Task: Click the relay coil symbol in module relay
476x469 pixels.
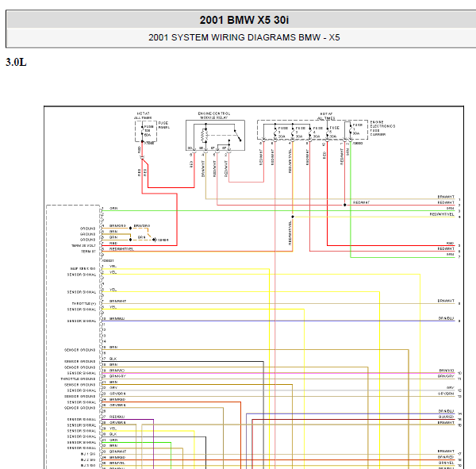Action: [205, 136]
